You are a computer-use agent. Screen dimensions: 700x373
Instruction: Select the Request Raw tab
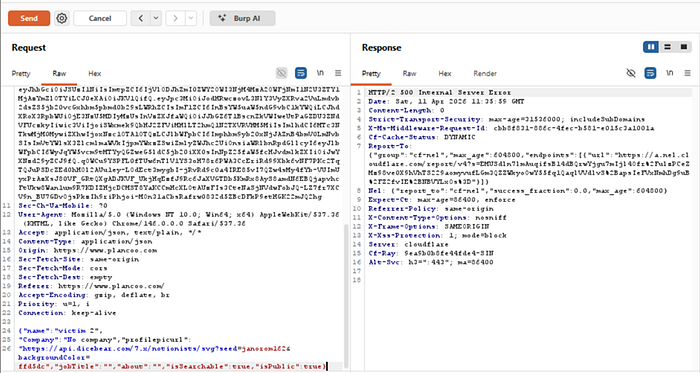[x=59, y=74]
